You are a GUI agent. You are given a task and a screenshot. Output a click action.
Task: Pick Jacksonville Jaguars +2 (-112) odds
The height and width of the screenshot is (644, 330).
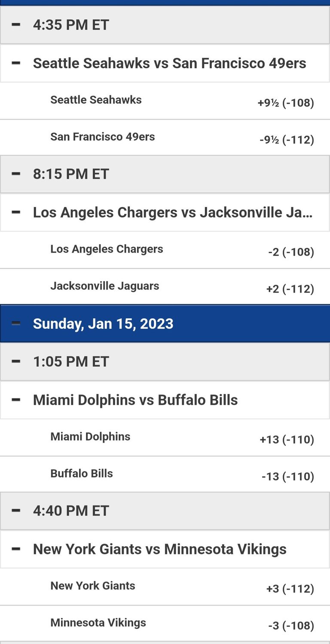[x=290, y=289]
